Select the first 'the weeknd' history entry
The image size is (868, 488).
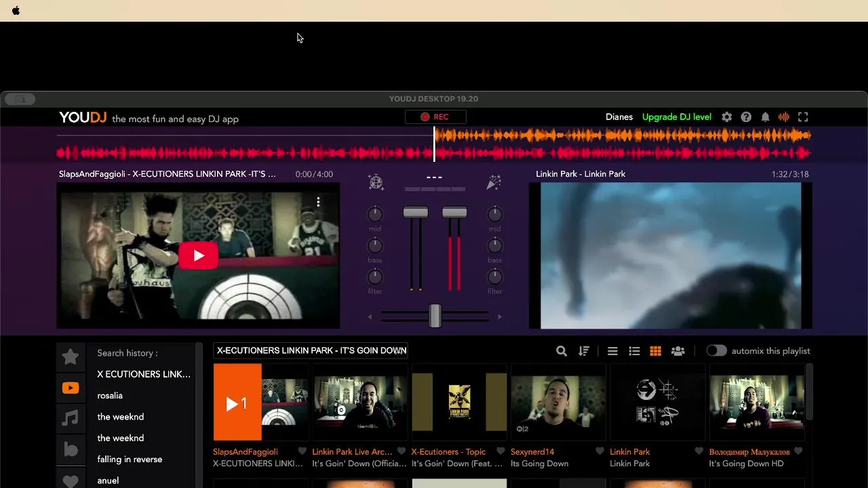121,417
